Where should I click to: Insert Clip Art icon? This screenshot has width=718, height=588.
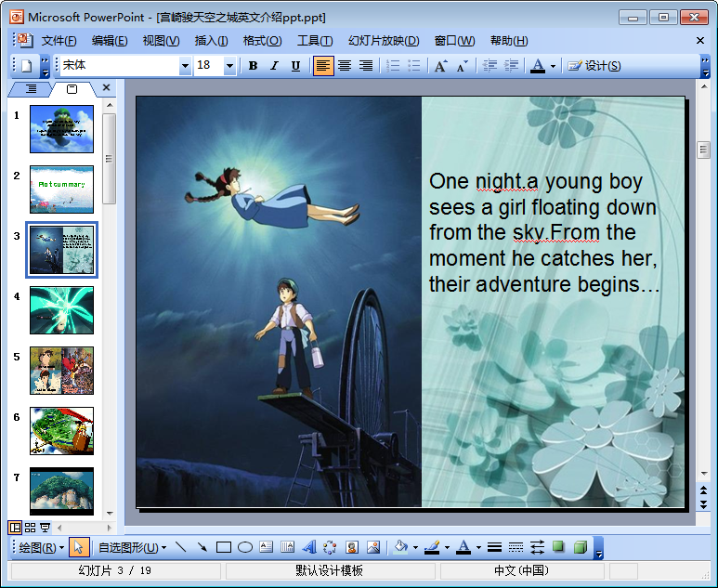[x=352, y=547]
